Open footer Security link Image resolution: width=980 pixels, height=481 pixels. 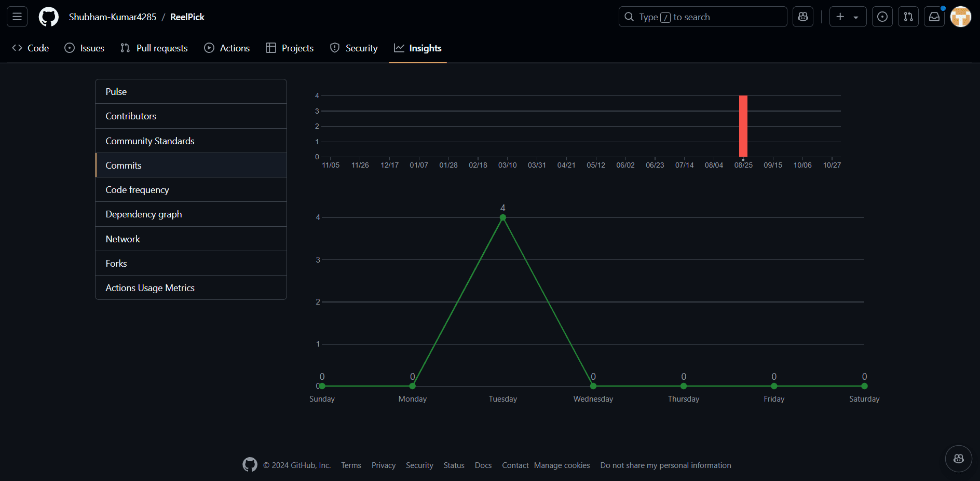(x=419, y=465)
